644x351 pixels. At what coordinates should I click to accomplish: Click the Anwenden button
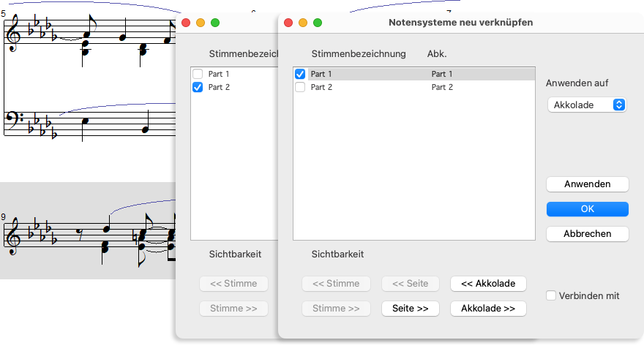point(587,184)
